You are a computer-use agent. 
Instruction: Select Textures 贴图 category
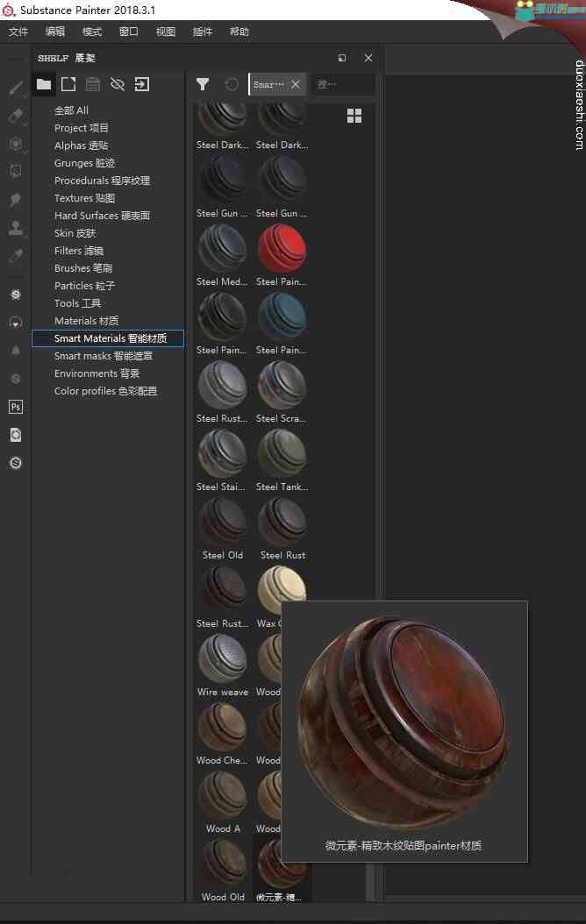(x=85, y=198)
